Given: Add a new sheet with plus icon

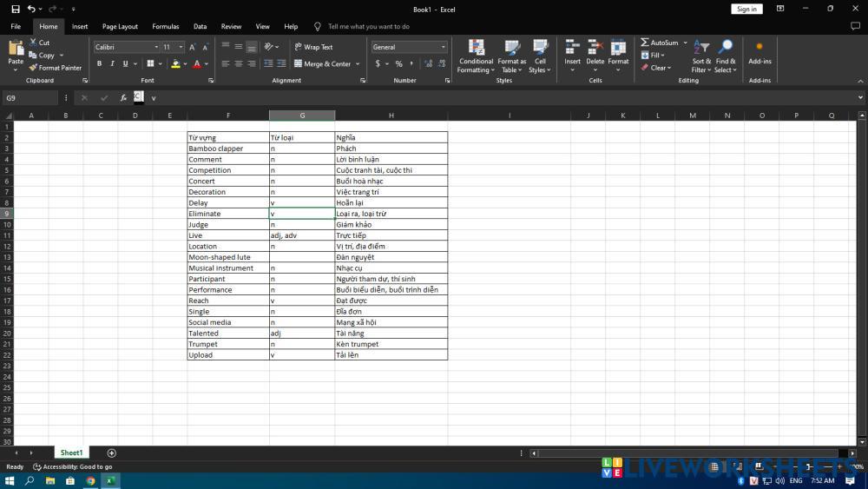Looking at the screenshot, I should pyautogui.click(x=111, y=453).
